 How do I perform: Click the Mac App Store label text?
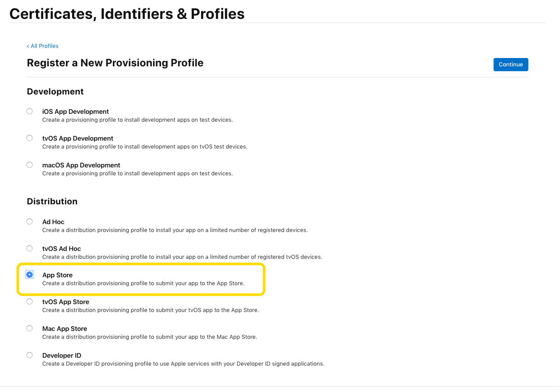tap(64, 328)
